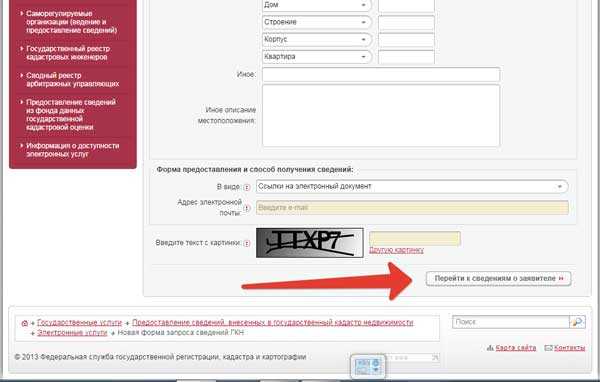The width and height of the screenshot is (600, 382).
Task: Click the Поиск search field
Action: [510, 322]
